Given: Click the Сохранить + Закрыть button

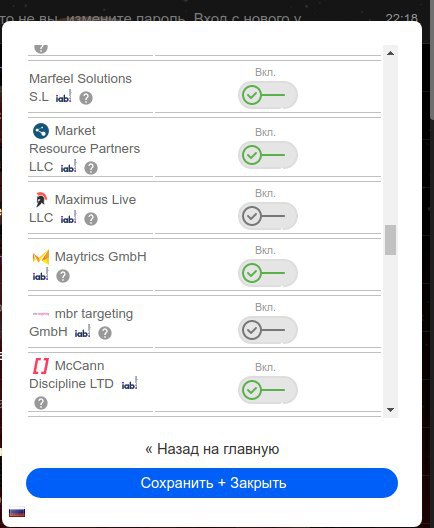Looking at the screenshot, I should pyautogui.click(x=212, y=483).
